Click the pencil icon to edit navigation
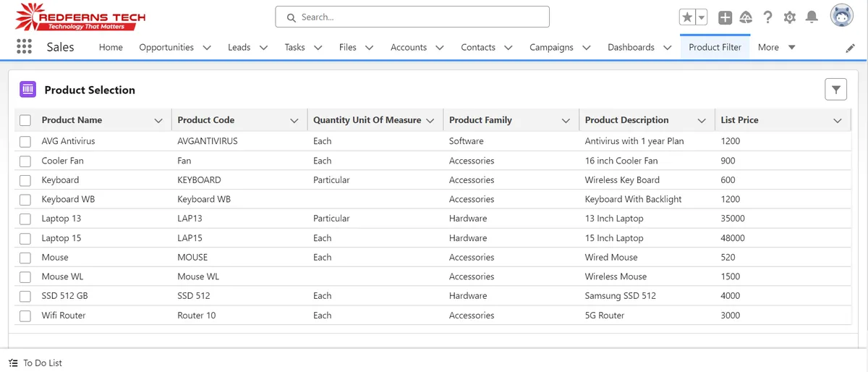The width and height of the screenshot is (868, 372). pos(851,48)
